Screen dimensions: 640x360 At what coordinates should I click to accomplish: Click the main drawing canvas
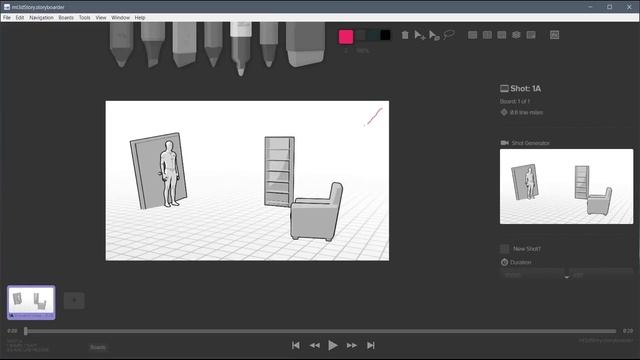[x=247, y=181]
